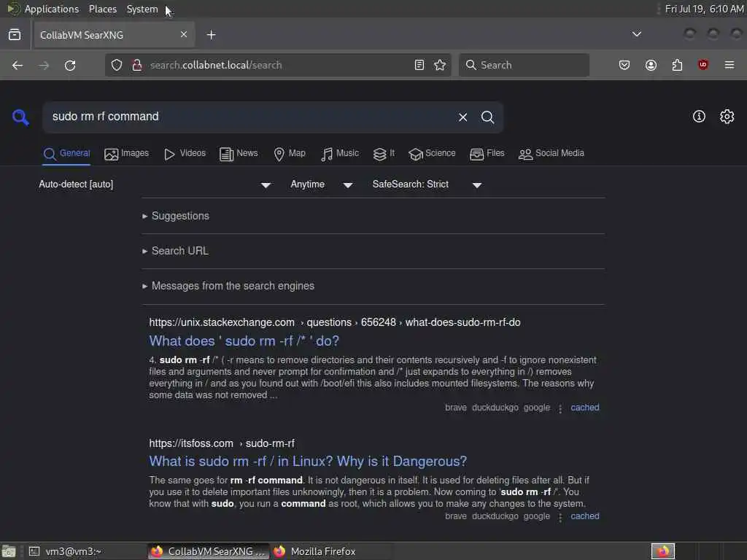This screenshot has width=747, height=560.
Task: Open the Places menu
Action: pos(102,9)
